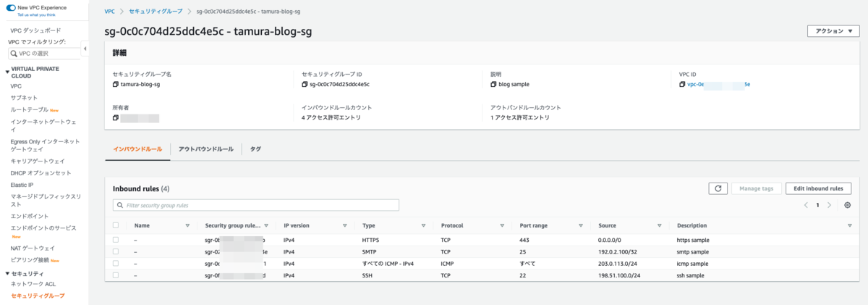Image resolution: width=868 pixels, height=305 pixels.
Task: Focus the VPC の選択 filter field
Action: coord(45,54)
